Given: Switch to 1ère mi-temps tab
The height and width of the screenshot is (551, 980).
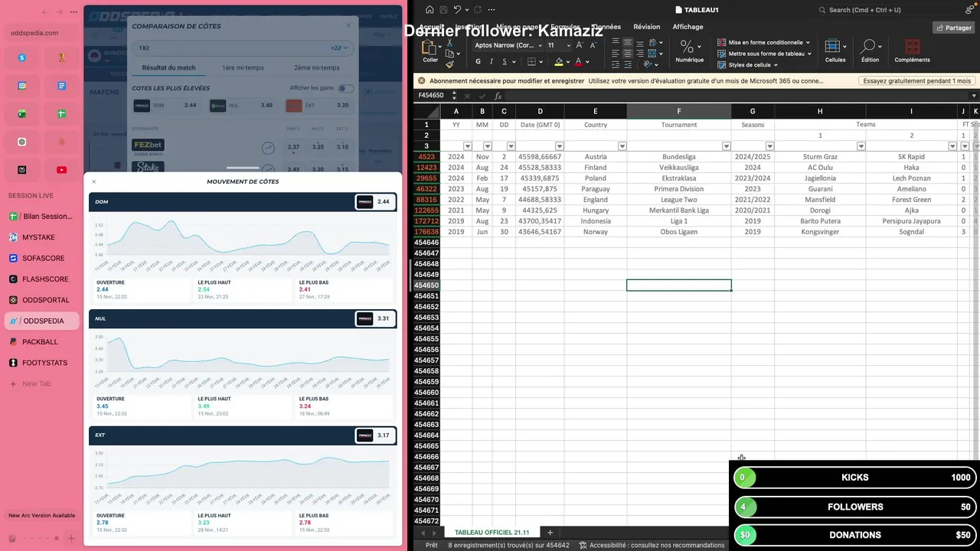Looking at the screenshot, I should (243, 67).
